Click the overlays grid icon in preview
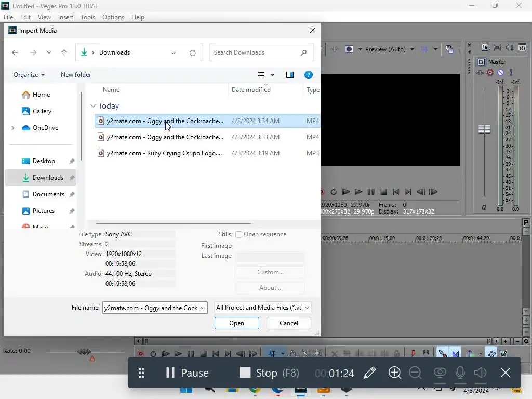This screenshot has height=399, width=532. pyautogui.click(x=424, y=49)
